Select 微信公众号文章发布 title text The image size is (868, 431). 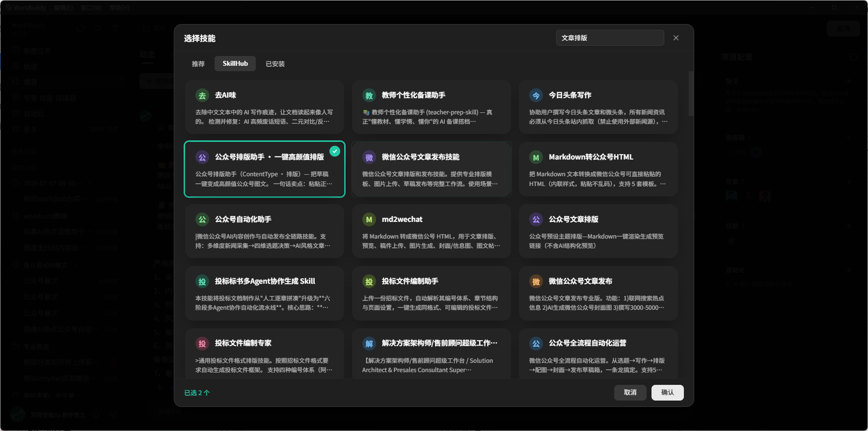[580, 281]
